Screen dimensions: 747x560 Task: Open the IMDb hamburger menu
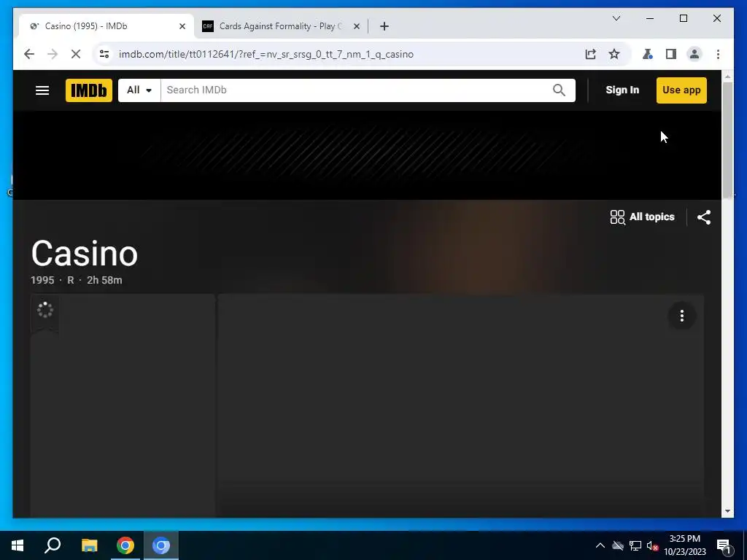42,90
